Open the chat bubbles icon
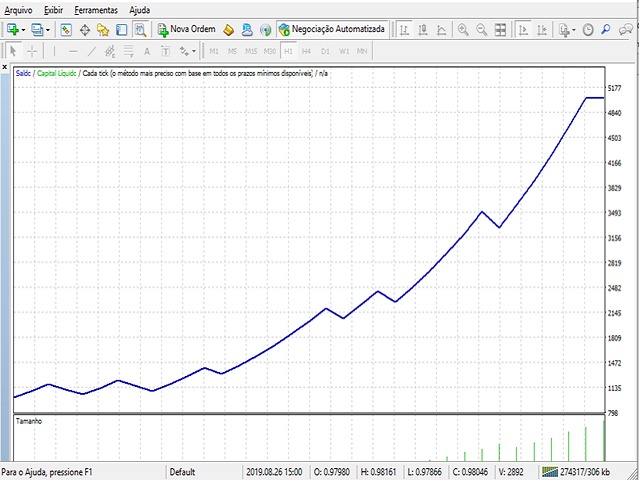This screenshot has height=480, width=640. coord(626,30)
